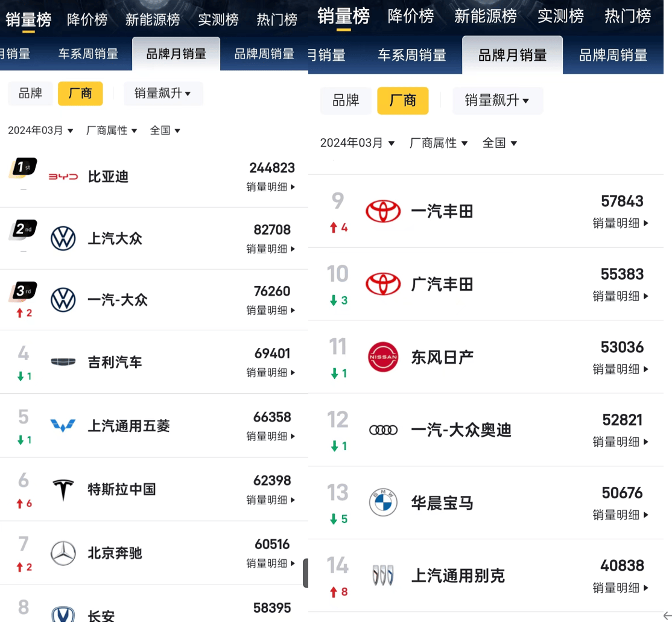Click the Volkswagen logo beside 一汽-大众
672x628 pixels.
[63, 300]
